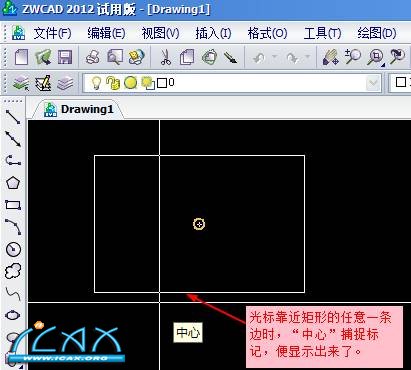Image resolution: width=411 pixels, height=370 pixels.
Task: Open the 文件(F) menu
Action: 52,33
